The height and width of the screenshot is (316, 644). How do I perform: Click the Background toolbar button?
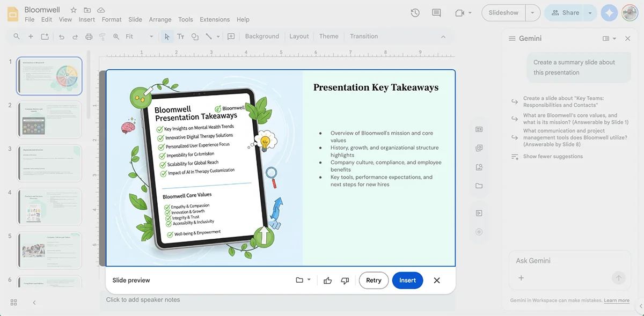click(x=262, y=36)
